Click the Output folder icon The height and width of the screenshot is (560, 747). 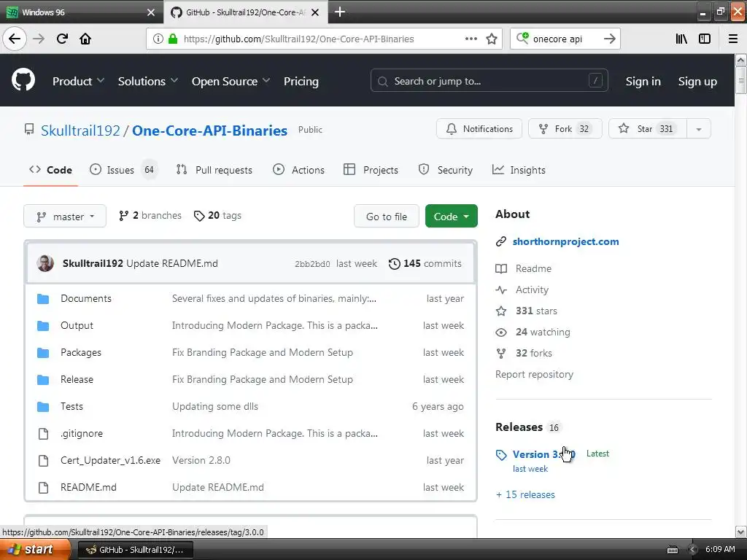point(43,326)
